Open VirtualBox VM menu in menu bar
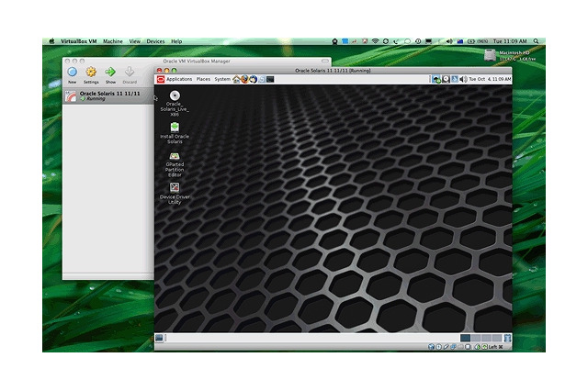 (x=79, y=41)
